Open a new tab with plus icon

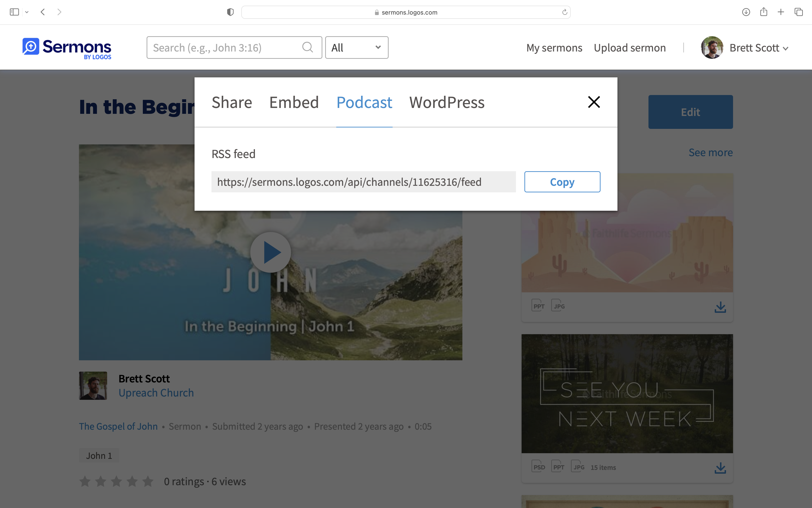point(781,12)
